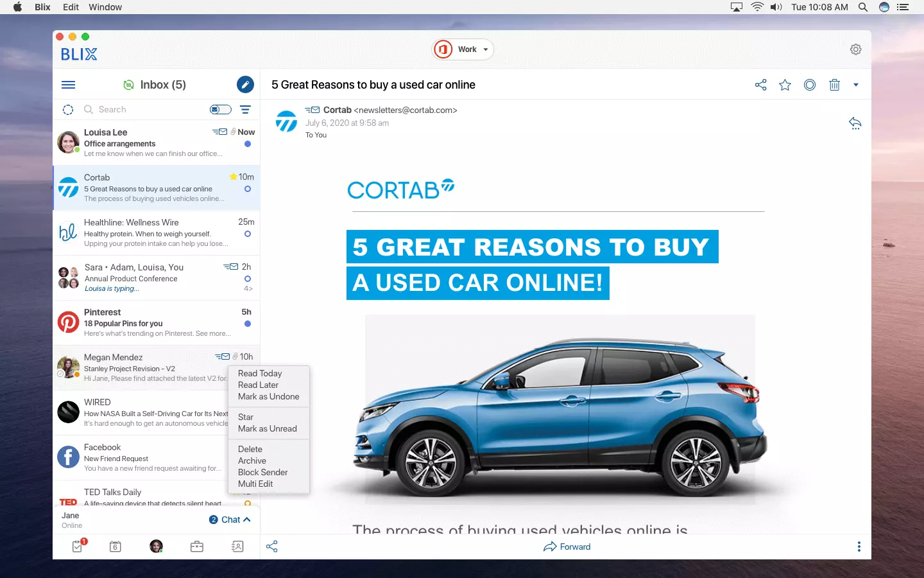924x578 pixels.
Task: Select Mark as Unread
Action: pyautogui.click(x=268, y=428)
